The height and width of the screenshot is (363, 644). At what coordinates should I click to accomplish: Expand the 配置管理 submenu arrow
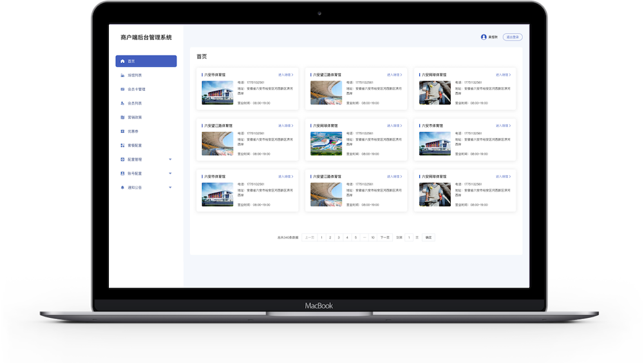(170, 159)
